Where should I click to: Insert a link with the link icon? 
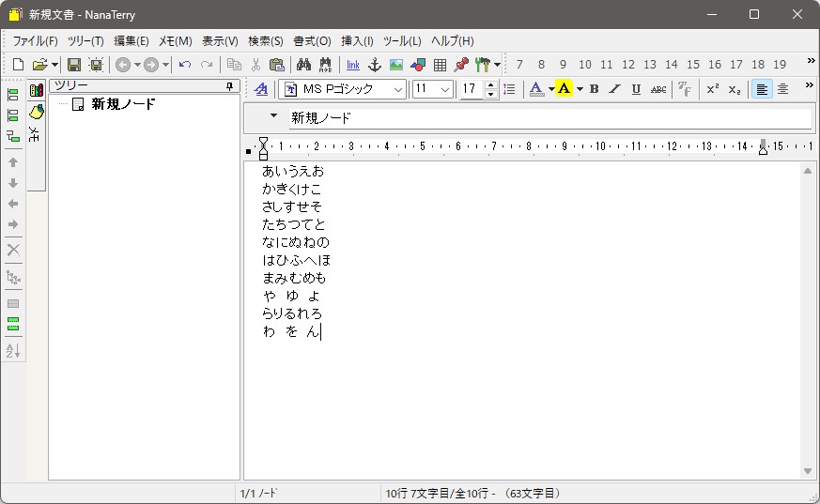(352, 65)
